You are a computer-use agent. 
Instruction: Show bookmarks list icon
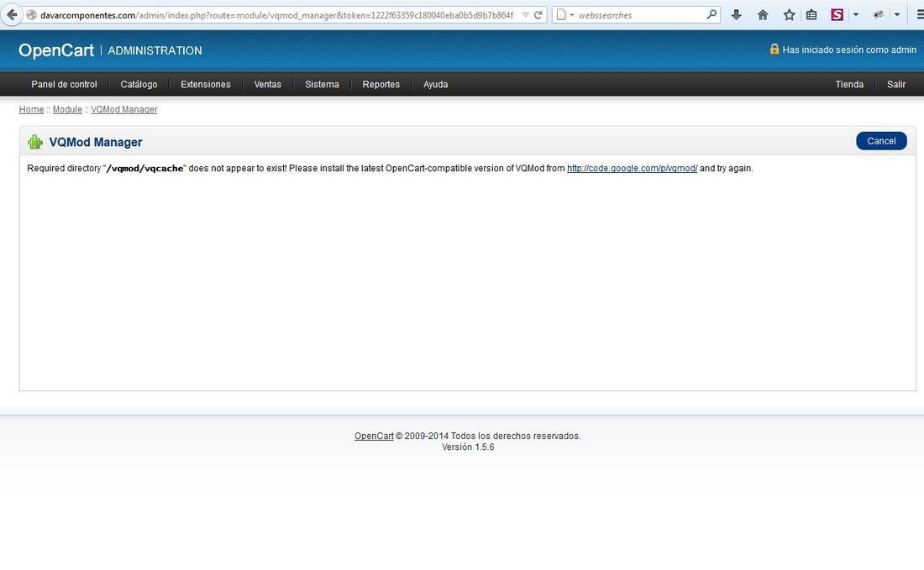click(x=811, y=15)
